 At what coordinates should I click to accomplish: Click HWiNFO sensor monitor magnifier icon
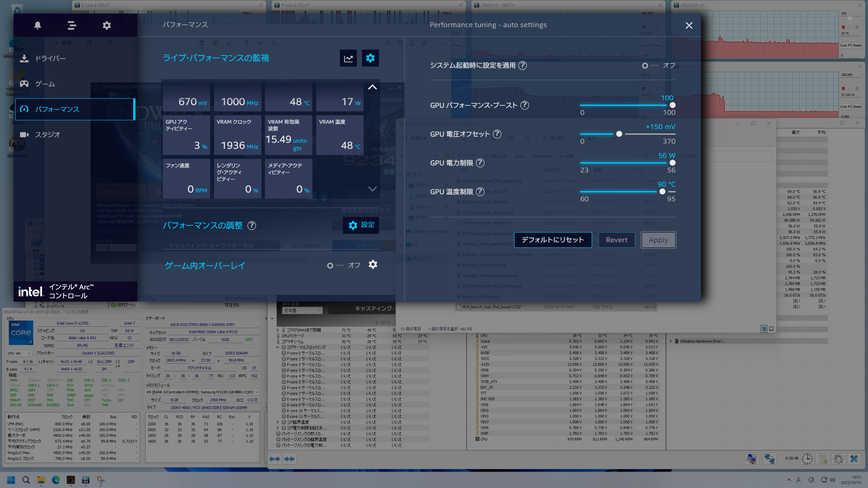[752, 459]
